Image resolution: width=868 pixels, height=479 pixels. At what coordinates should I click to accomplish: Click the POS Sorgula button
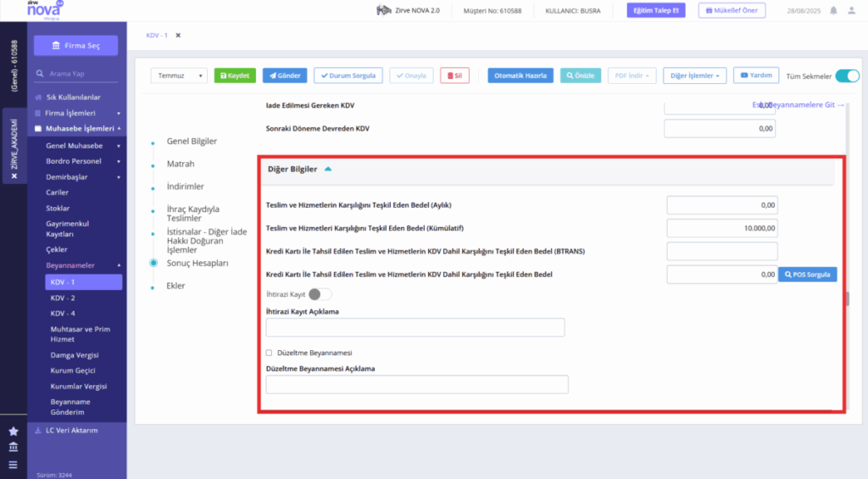click(x=808, y=275)
